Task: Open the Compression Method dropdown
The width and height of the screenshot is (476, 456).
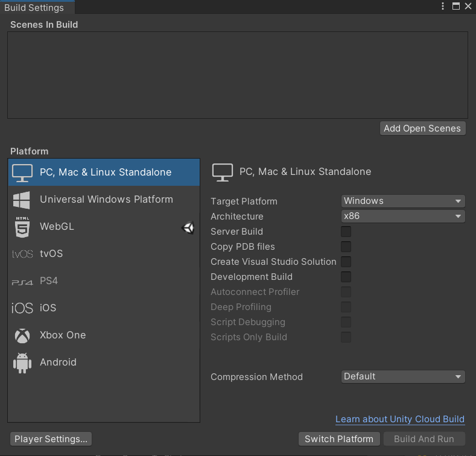Action: tap(403, 376)
